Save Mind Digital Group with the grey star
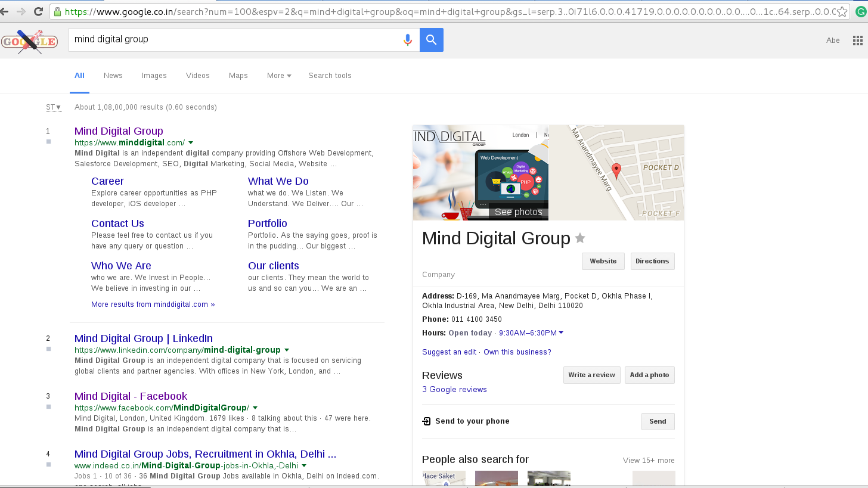Image resolution: width=868 pixels, height=488 pixels. (x=580, y=238)
